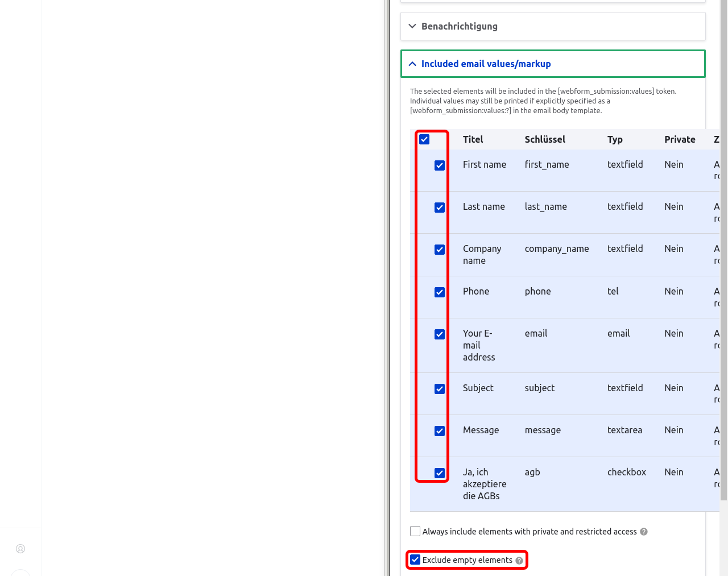728x576 pixels.
Task: Enable Always include elements with private access
Action: tap(415, 531)
